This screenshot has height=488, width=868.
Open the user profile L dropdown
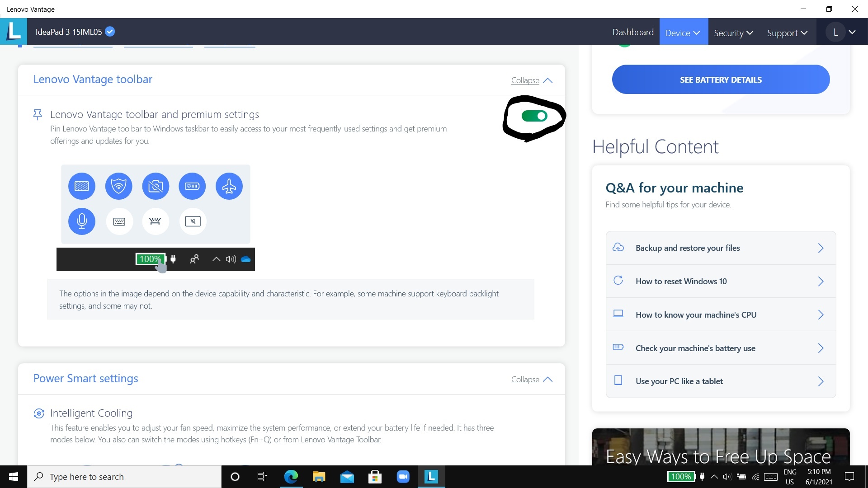tap(842, 32)
